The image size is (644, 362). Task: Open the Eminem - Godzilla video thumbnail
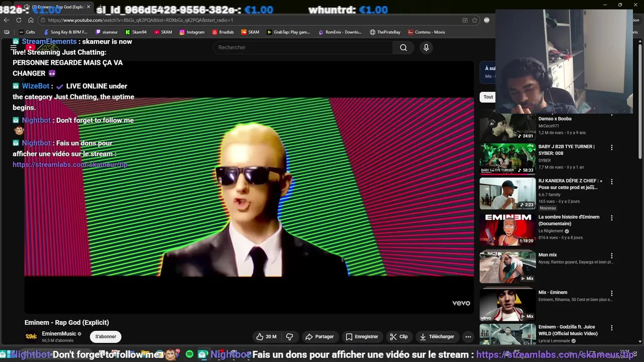(508, 335)
